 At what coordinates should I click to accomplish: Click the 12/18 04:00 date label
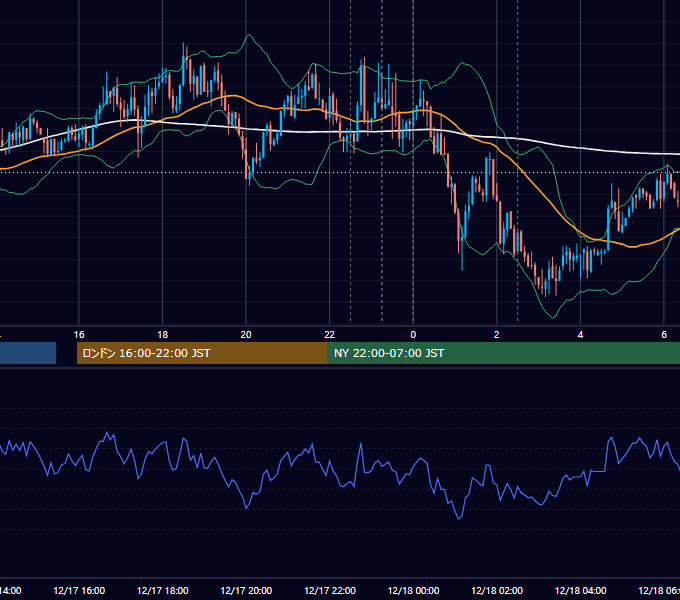(x=580, y=590)
